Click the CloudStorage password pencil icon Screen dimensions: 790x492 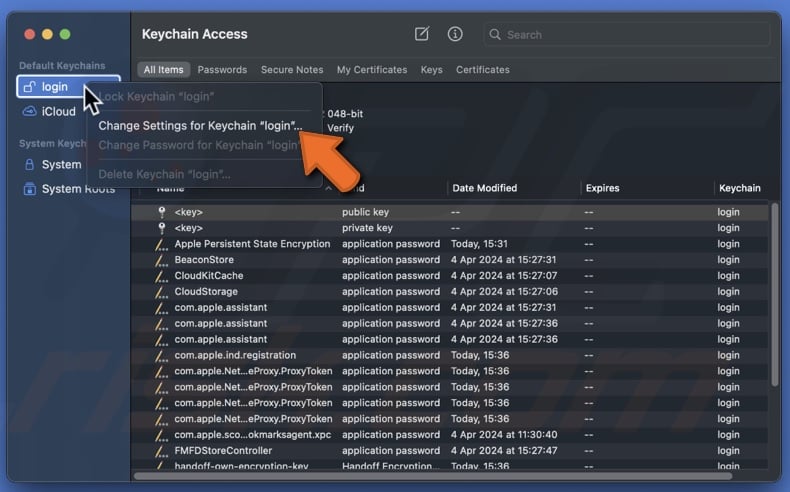coord(161,292)
